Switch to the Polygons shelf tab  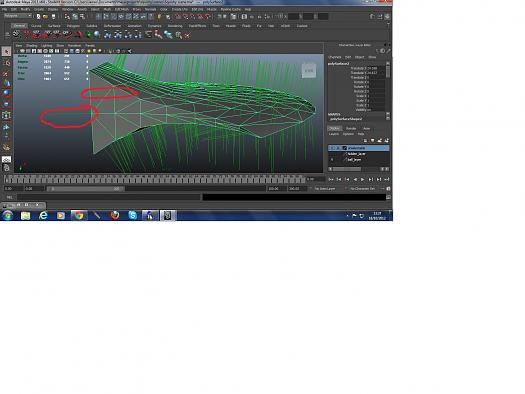(73, 26)
